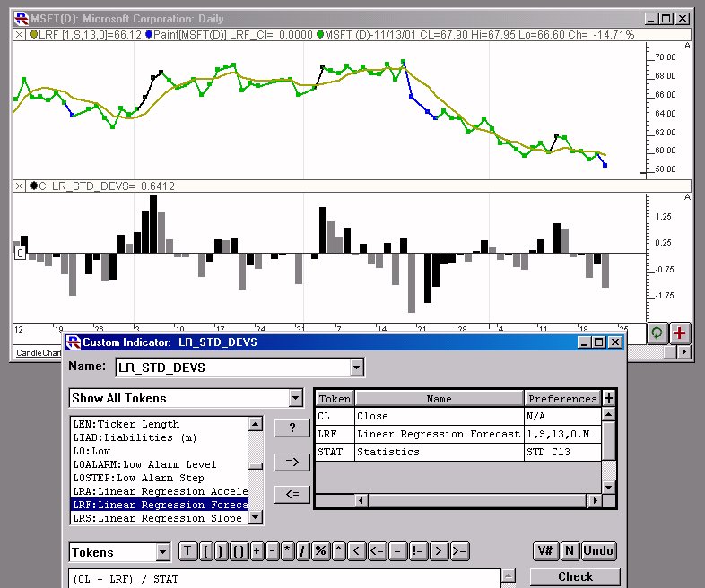Insert the greater-than-or-equal operator
Viewport: 705px width, 588px height.
[459, 551]
